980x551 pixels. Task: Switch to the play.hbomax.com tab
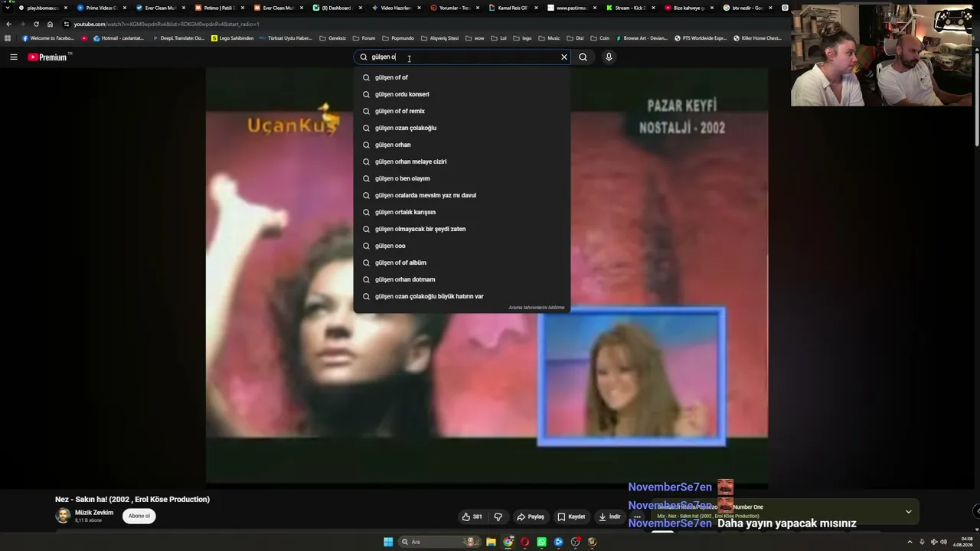point(43,8)
